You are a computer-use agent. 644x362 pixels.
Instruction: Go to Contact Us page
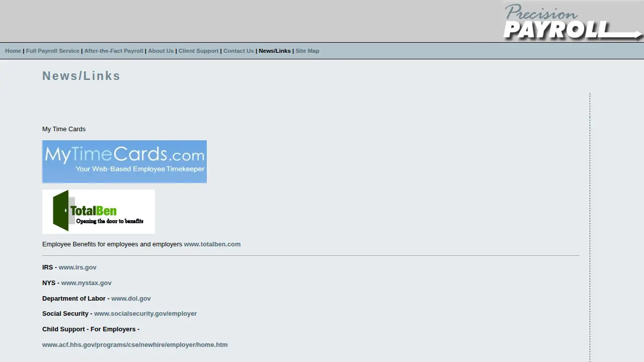tap(238, 51)
